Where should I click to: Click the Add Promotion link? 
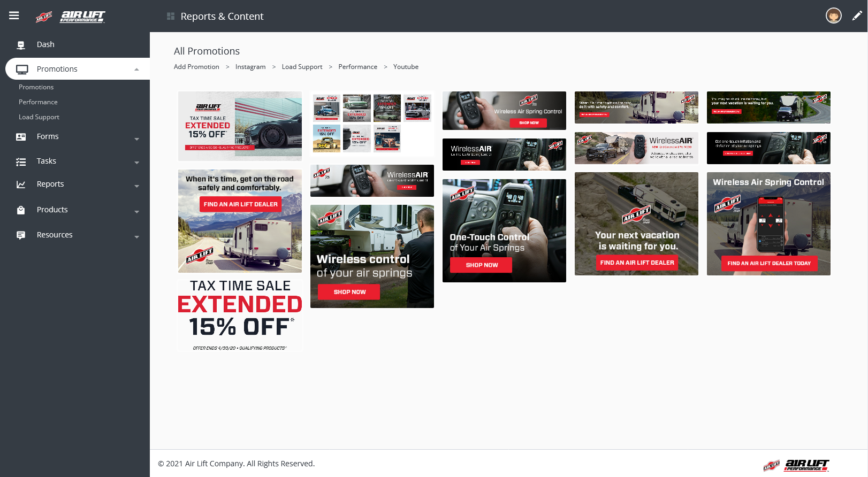[196, 67]
